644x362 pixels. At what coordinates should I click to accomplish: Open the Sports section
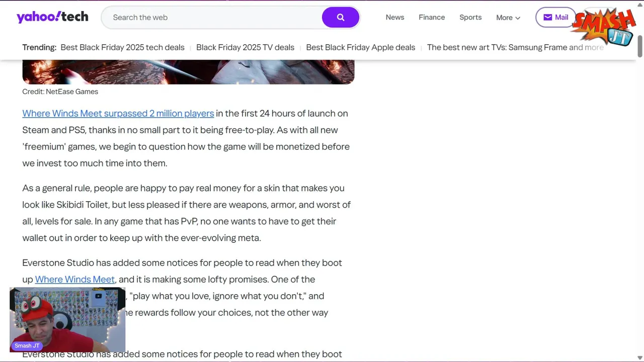click(x=470, y=17)
